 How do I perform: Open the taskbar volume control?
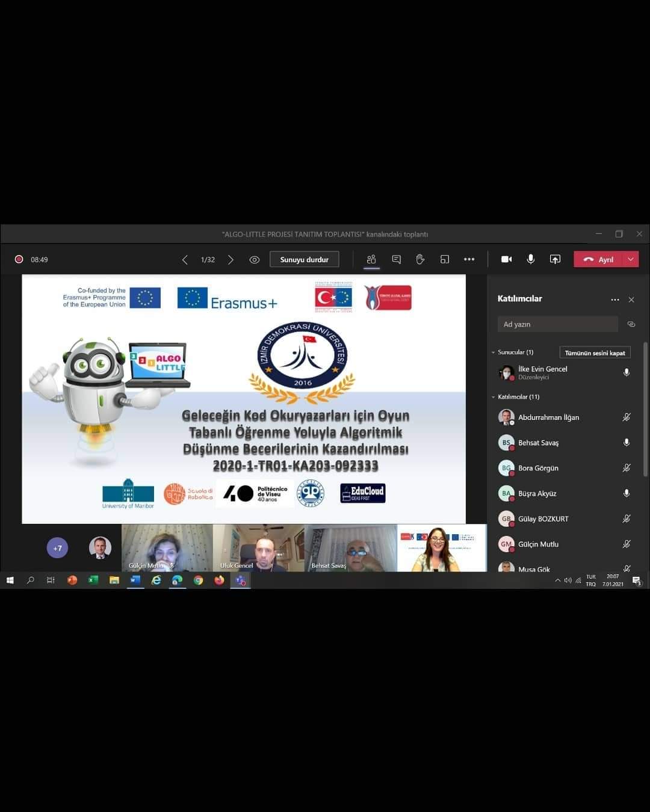point(568,580)
